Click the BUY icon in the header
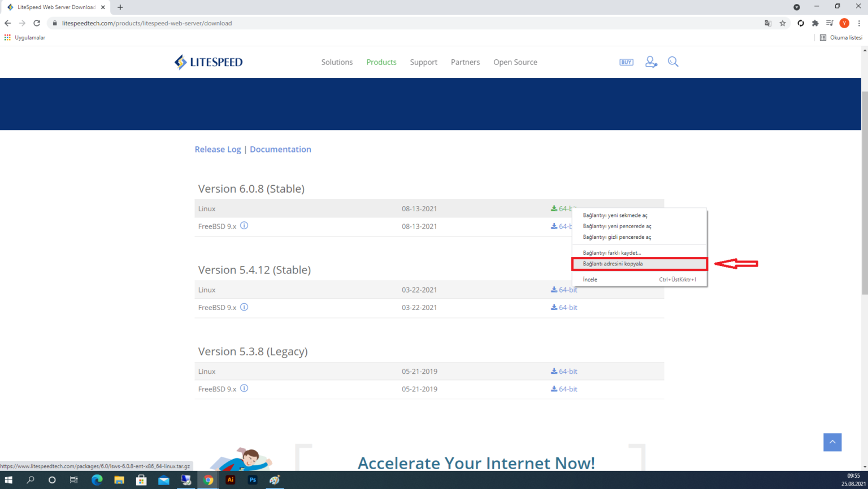 (x=626, y=62)
